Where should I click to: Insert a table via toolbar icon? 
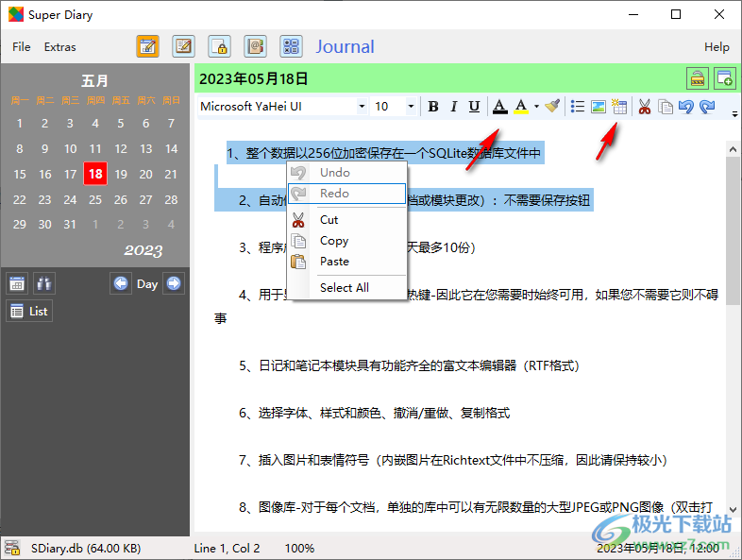coord(619,107)
